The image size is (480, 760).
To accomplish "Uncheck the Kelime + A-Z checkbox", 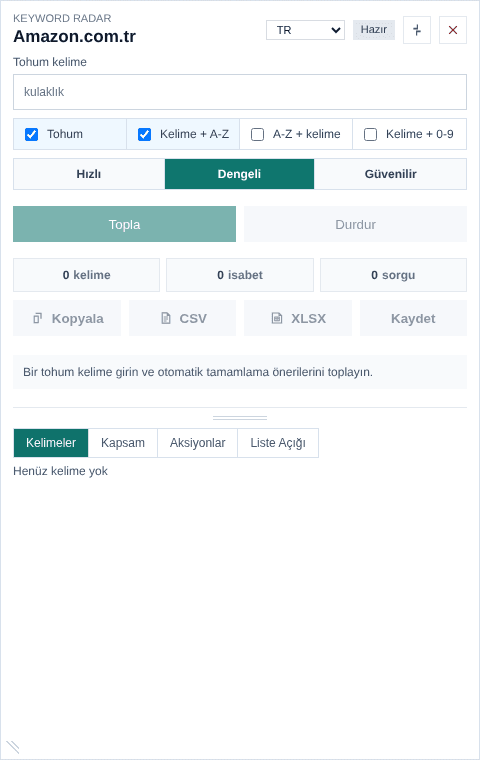I will pyautogui.click(x=144, y=134).
